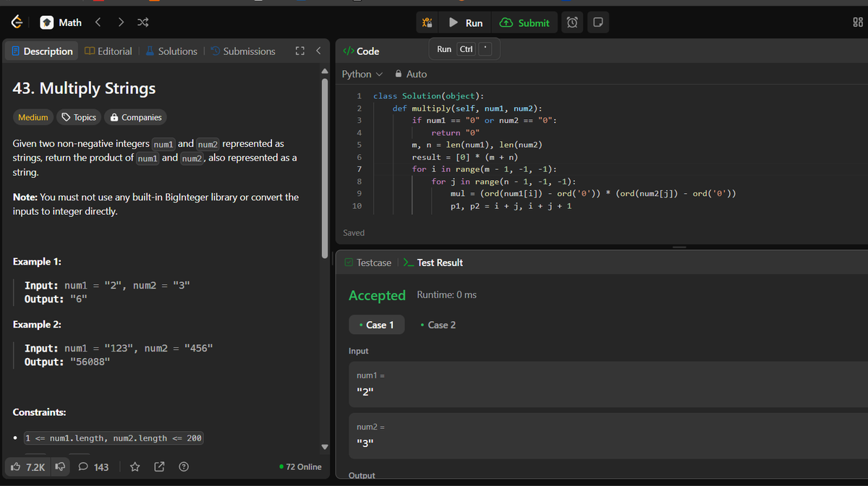
Task: Toggle the Auto lock setting
Action: tap(411, 74)
